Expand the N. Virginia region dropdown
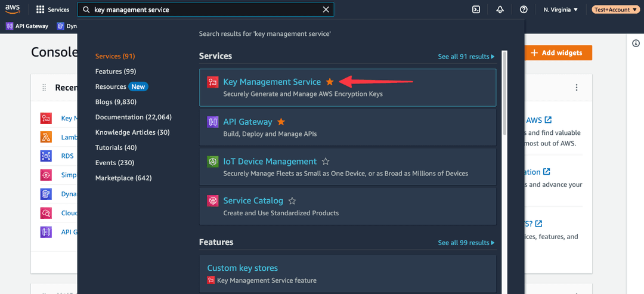The image size is (644, 294). pos(561,10)
